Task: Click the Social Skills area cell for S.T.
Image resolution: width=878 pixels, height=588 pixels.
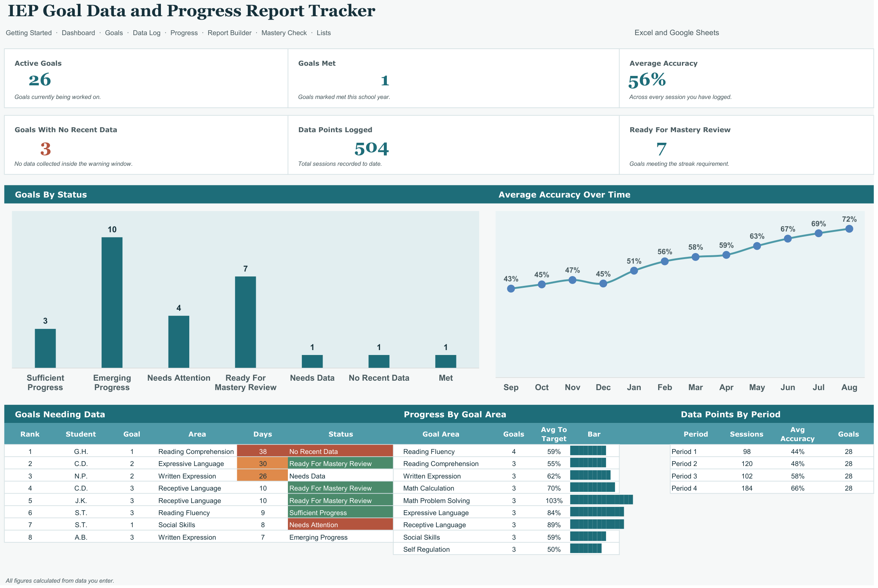Action: point(177,525)
